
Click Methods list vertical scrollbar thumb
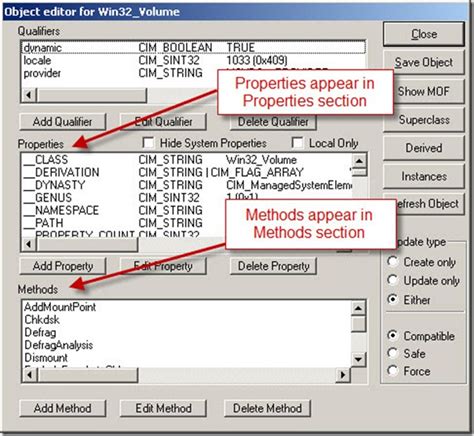point(358,323)
